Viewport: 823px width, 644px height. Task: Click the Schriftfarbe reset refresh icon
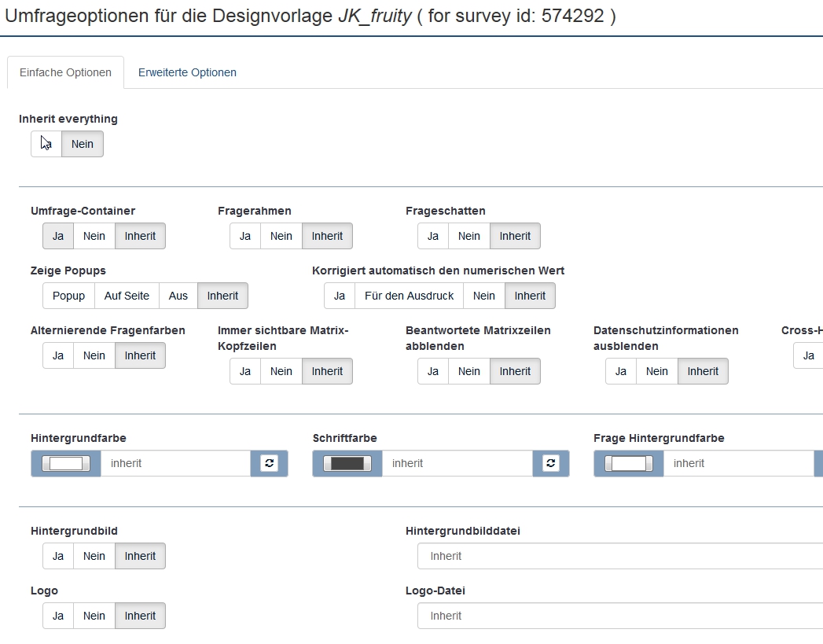[551, 463]
